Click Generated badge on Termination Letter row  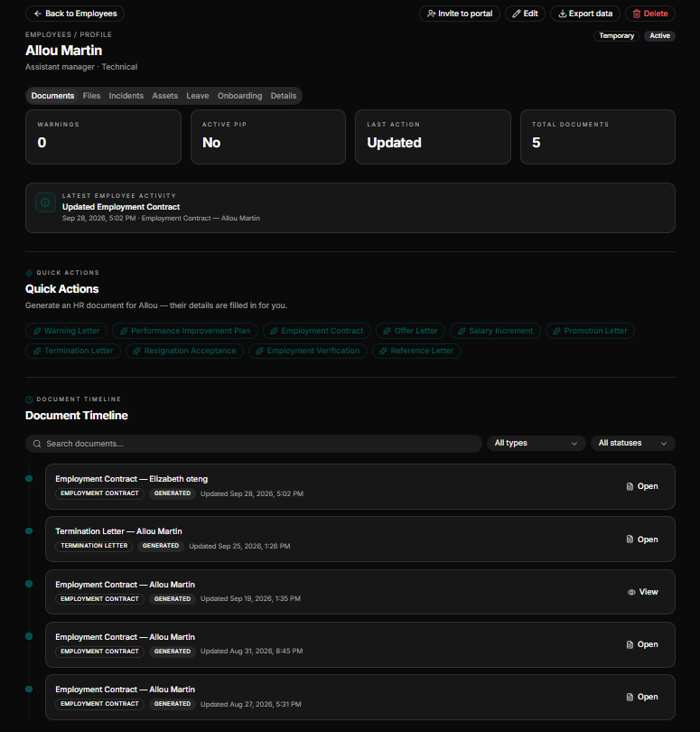click(x=161, y=546)
